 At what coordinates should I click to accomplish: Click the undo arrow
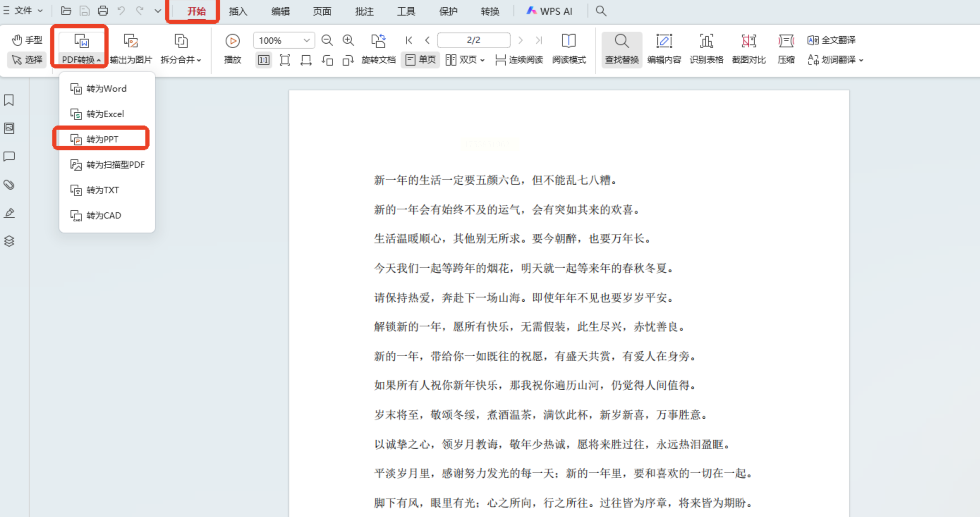[x=121, y=11]
